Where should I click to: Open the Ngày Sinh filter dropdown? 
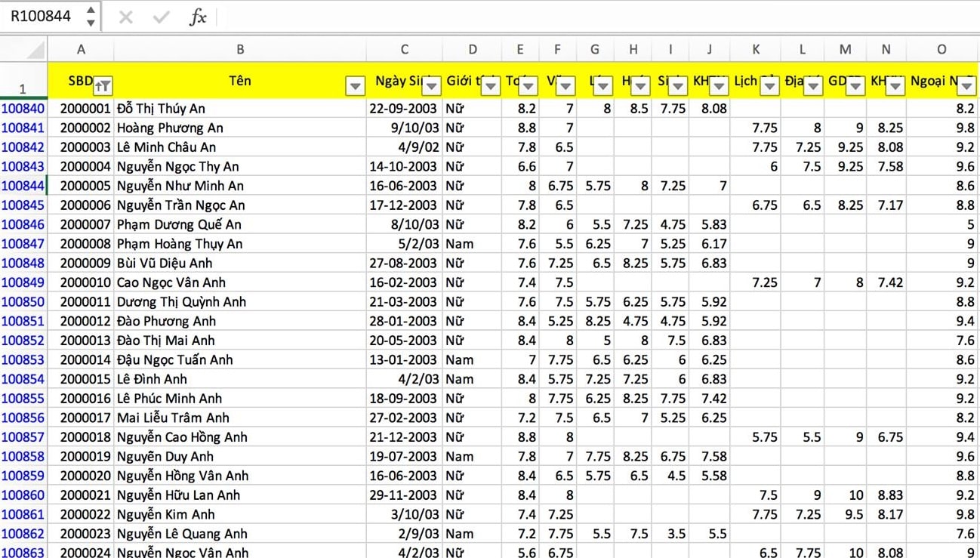pyautogui.click(x=431, y=86)
